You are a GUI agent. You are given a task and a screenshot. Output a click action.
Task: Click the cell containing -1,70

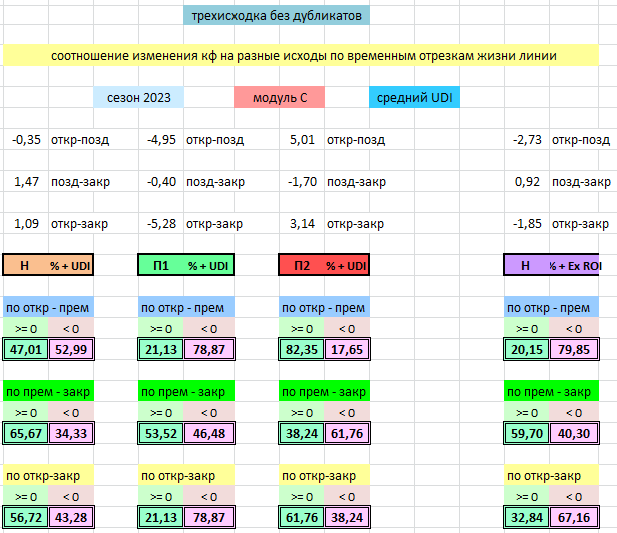point(302,182)
